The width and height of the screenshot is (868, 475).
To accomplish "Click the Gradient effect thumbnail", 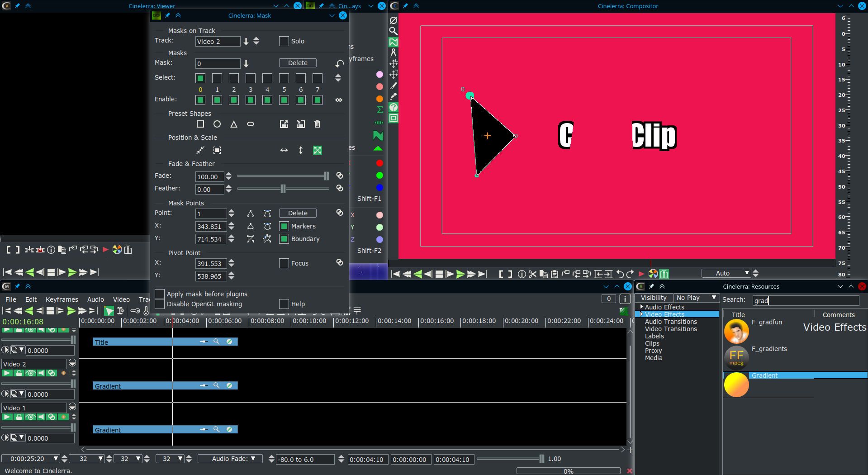I will pyautogui.click(x=736, y=385).
